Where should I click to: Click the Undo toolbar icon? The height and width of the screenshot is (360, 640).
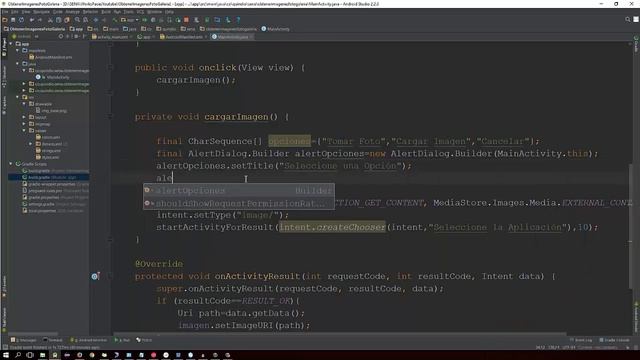click(x=31, y=20)
